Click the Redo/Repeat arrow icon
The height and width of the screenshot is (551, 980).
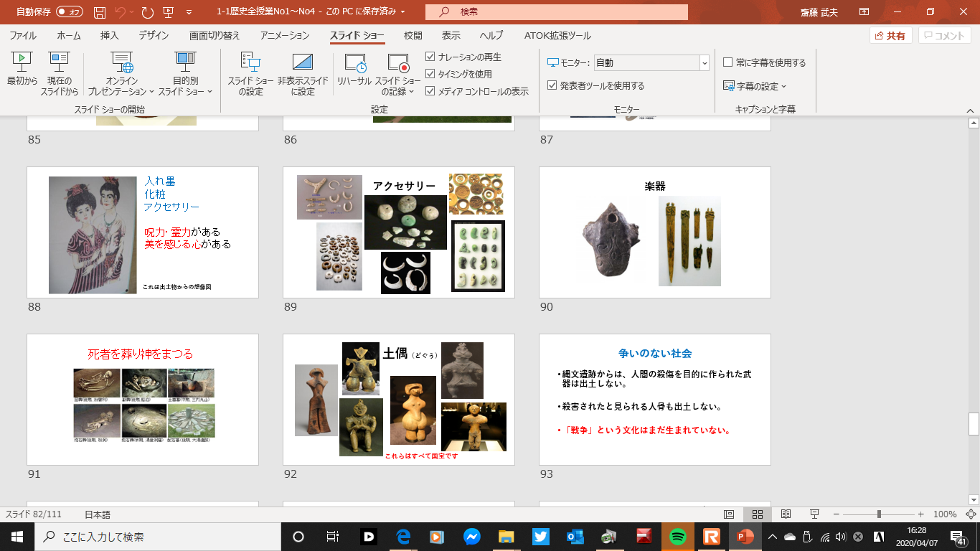[x=147, y=12]
